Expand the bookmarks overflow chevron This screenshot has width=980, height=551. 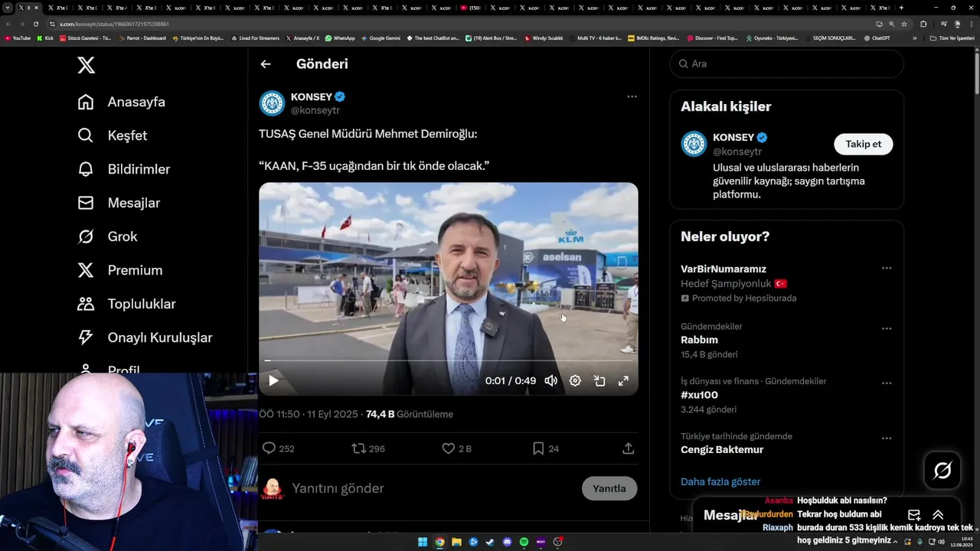[914, 37]
